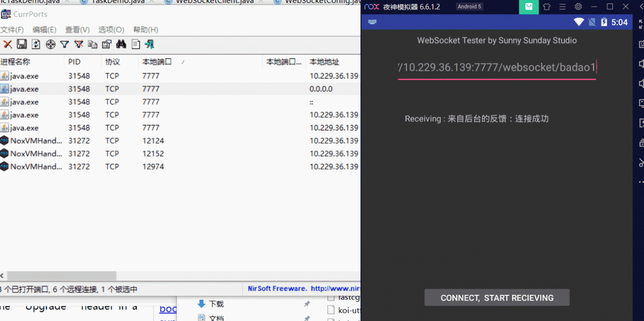This screenshot has height=321, width=644.
Task: Click CONNECT, START RECIEVING button
Action: pyautogui.click(x=497, y=297)
